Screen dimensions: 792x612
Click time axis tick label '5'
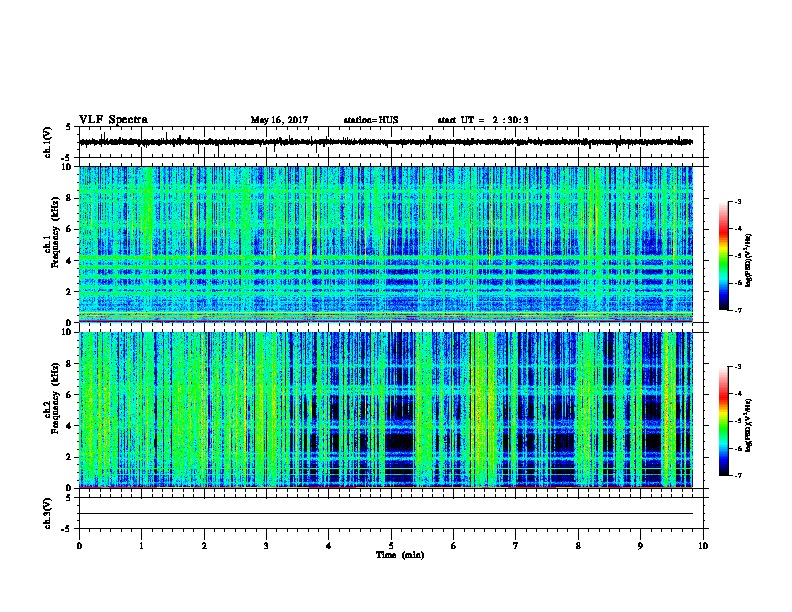(391, 546)
